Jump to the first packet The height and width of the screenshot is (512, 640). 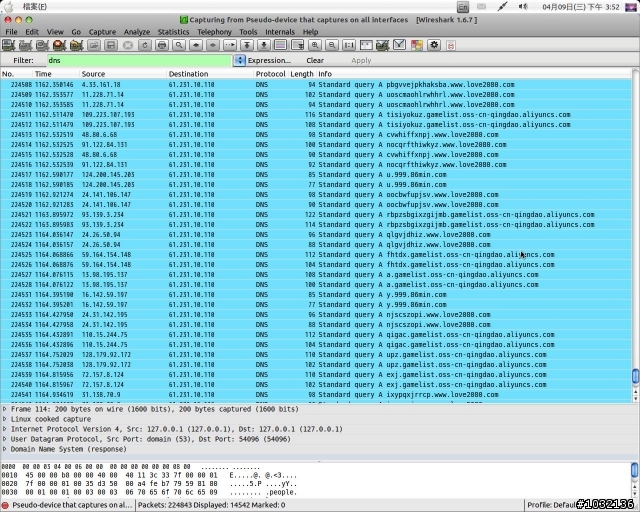(247, 45)
